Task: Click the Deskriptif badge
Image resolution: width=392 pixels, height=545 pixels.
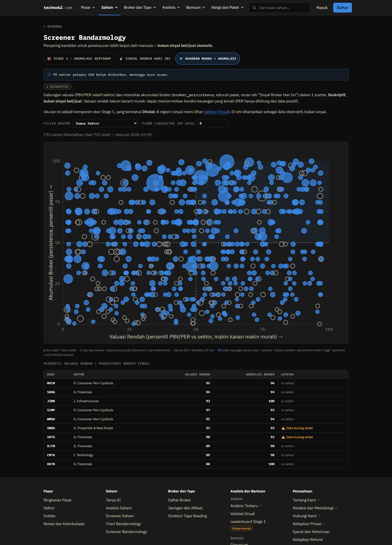Action: pyautogui.click(x=57, y=87)
